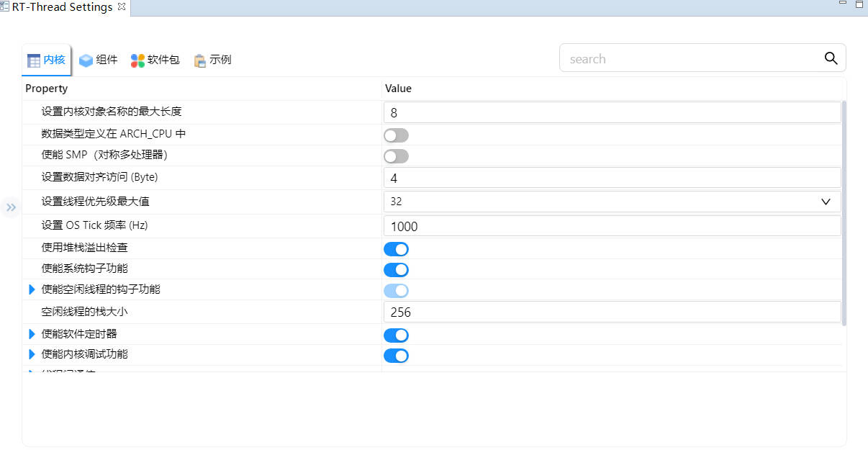Close the RT-Thread Settings tab
868x455 pixels.
pos(121,6)
